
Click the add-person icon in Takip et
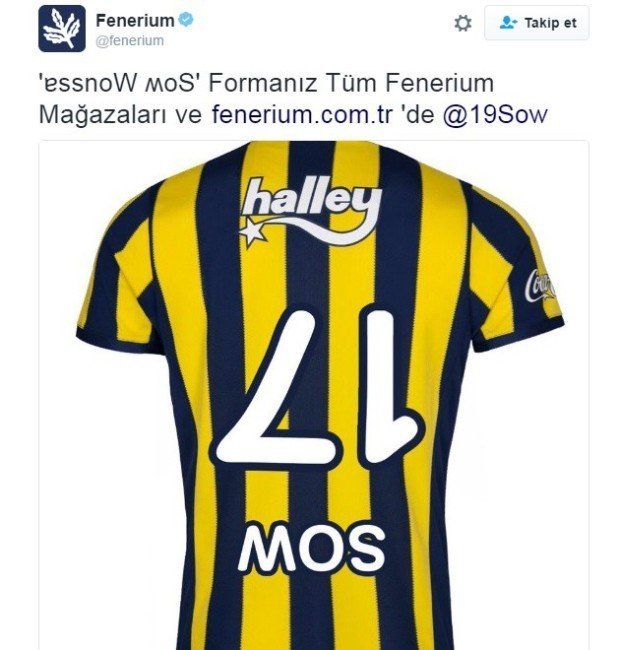click(508, 23)
